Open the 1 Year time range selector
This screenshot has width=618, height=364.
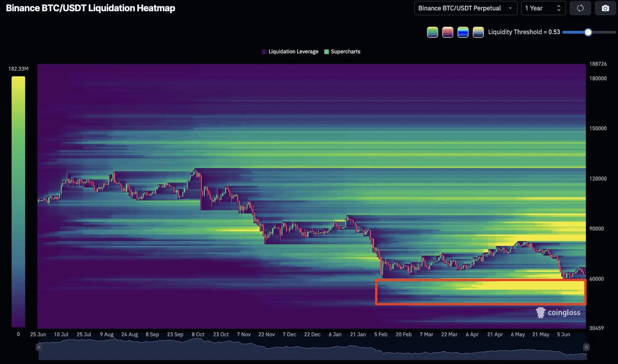pyautogui.click(x=543, y=8)
